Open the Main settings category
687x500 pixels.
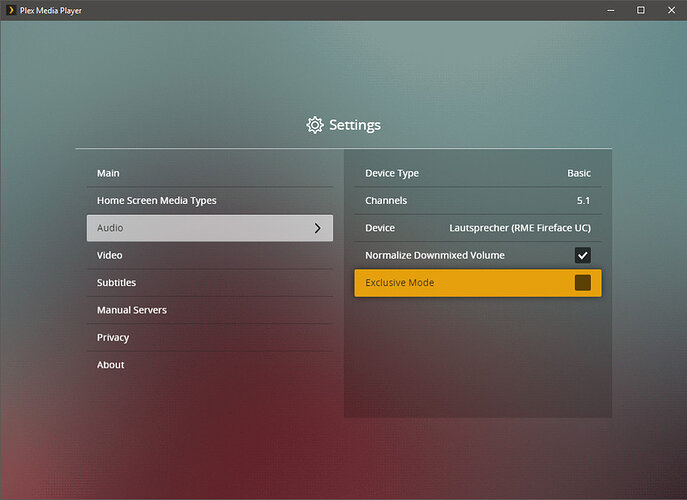[209, 173]
